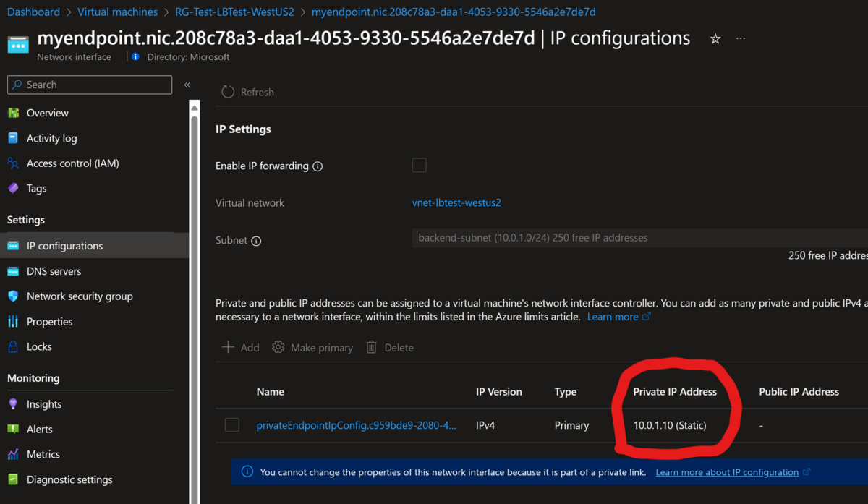
Task: Click the Alerts icon in Monitoring
Action: pyautogui.click(x=13, y=429)
